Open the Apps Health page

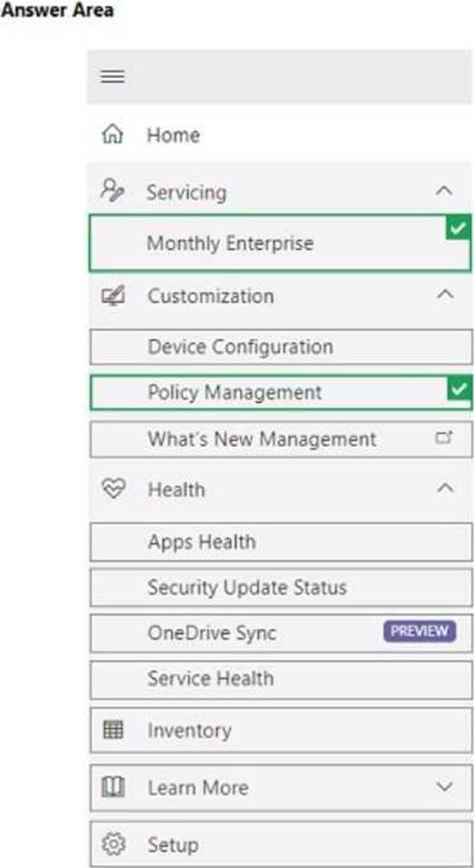point(282,542)
